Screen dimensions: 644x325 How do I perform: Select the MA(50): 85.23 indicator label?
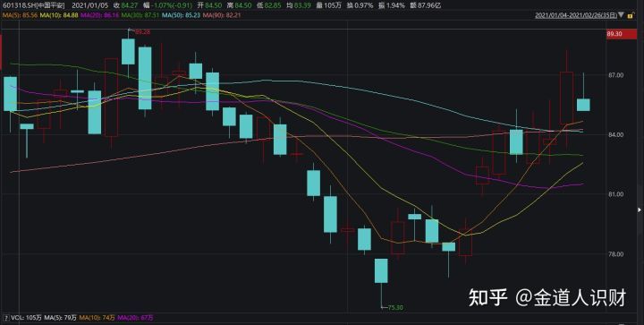pos(181,15)
